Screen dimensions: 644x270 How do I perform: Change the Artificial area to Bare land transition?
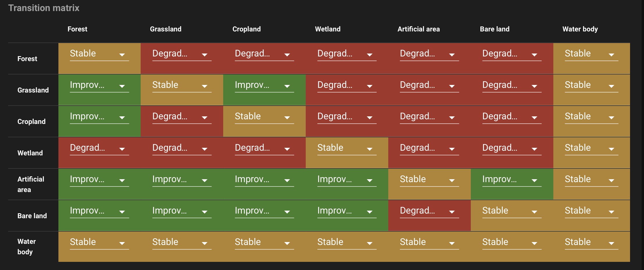(512, 180)
